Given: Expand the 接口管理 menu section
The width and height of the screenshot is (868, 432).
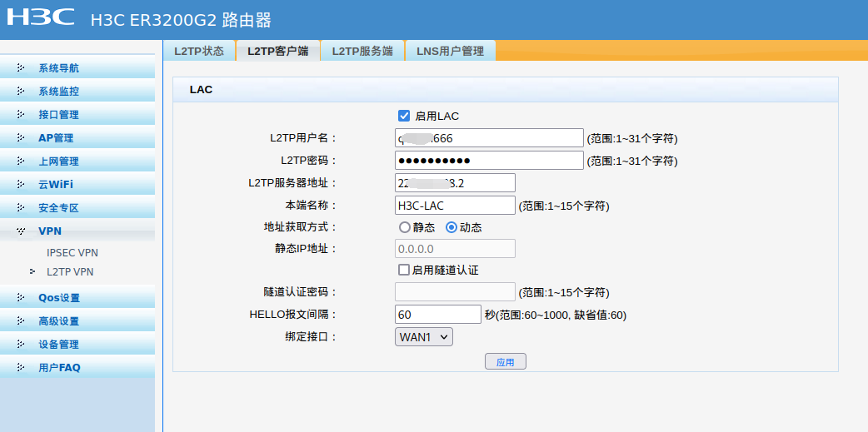Looking at the screenshot, I should (77, 115).
